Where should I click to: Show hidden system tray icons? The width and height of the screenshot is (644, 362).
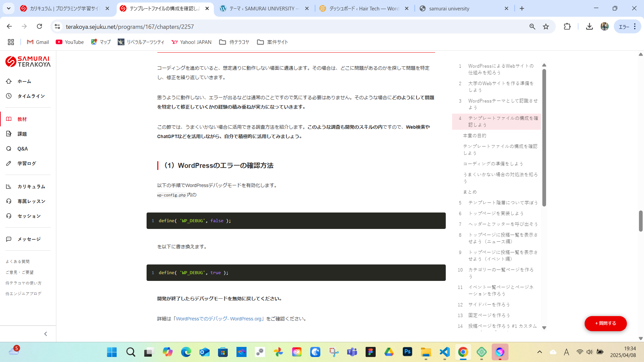tap(539, 352)
